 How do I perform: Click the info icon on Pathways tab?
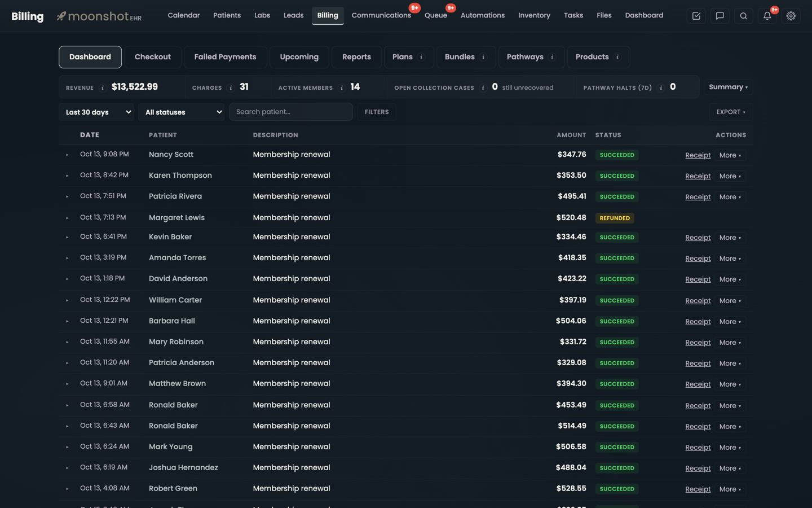tap(552, 57)
